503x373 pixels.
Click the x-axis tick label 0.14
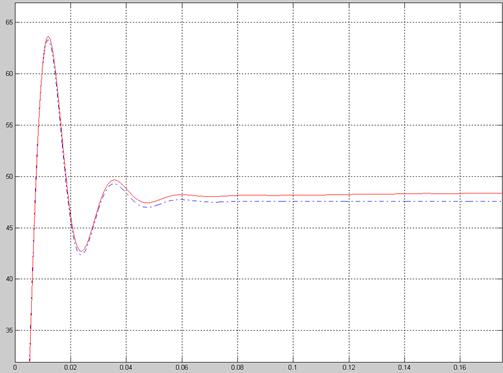(x=404, y=368)
